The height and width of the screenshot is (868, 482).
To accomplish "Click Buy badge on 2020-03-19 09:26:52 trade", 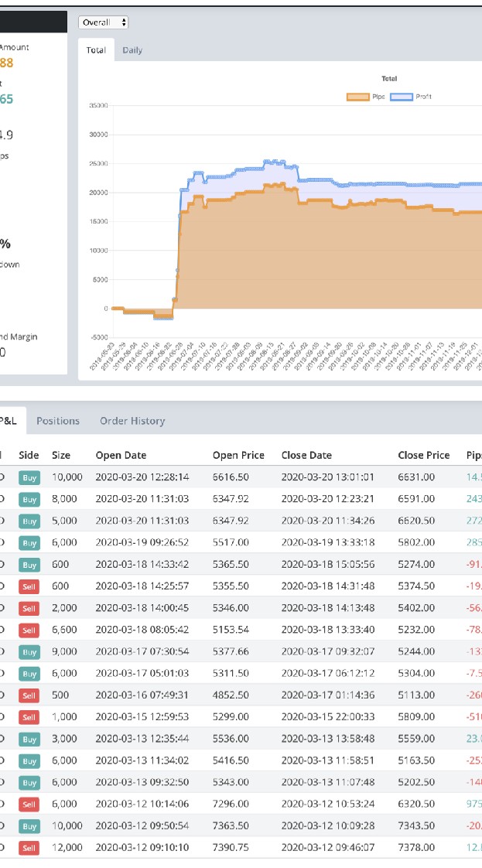I will [x=29, y=543].
